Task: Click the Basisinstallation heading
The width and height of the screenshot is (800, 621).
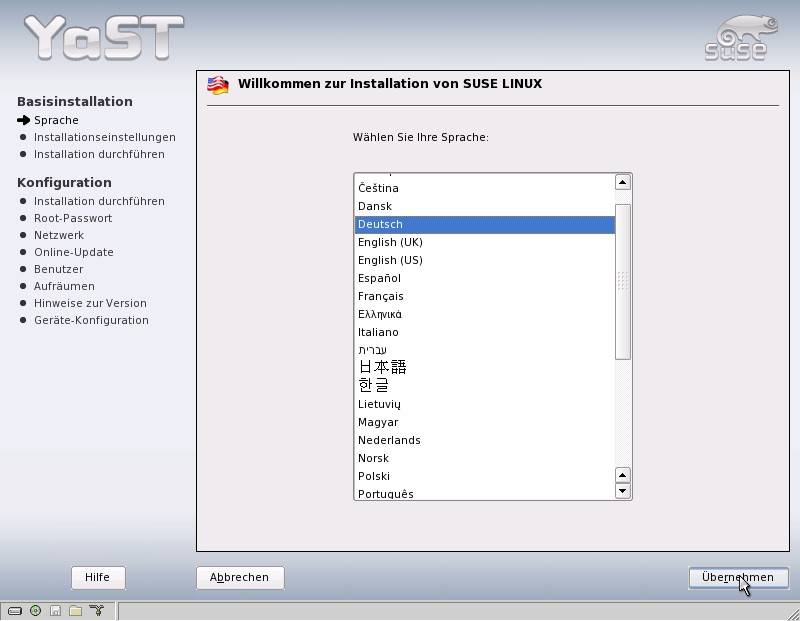Action: [74, 102]
